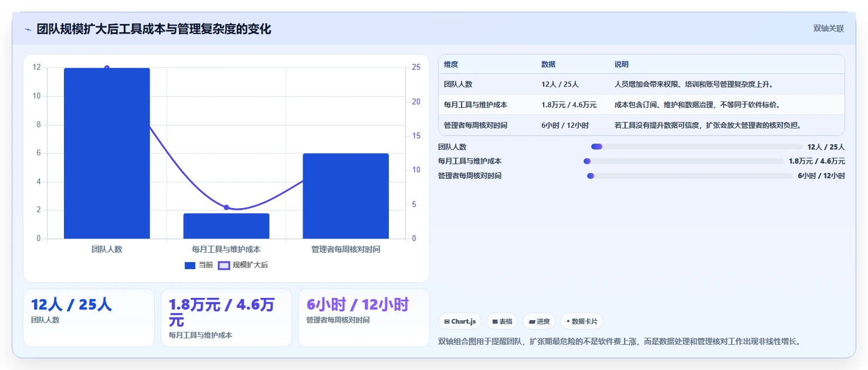Click the 数据 table column header

548,65
